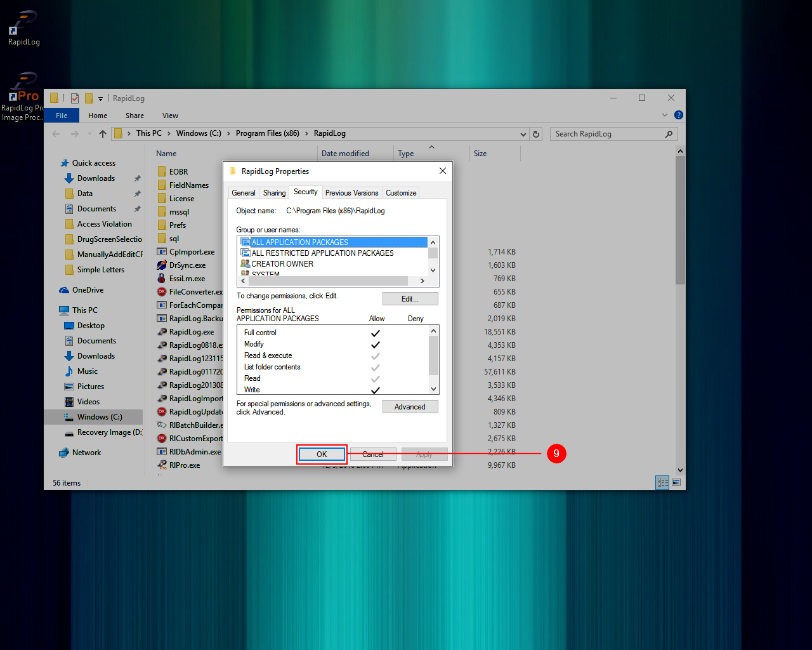Open Explorer help question mark icon

click(679, 115)
